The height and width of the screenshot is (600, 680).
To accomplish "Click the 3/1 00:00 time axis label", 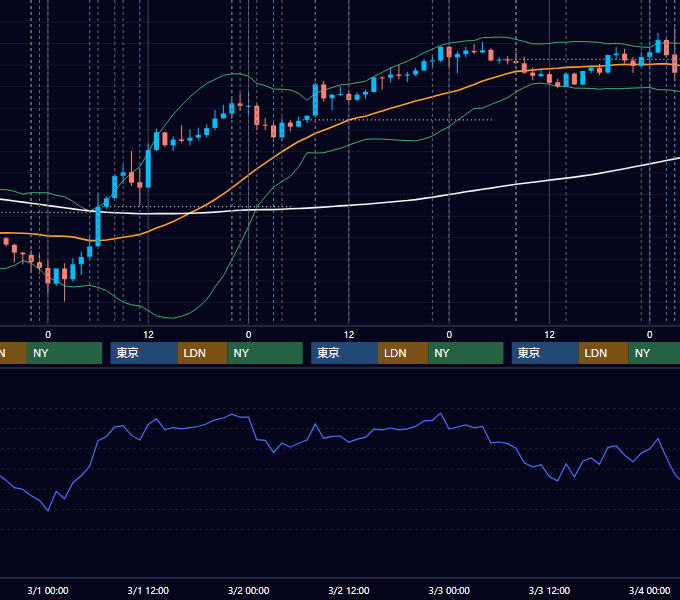I will (x=48, y=590).
